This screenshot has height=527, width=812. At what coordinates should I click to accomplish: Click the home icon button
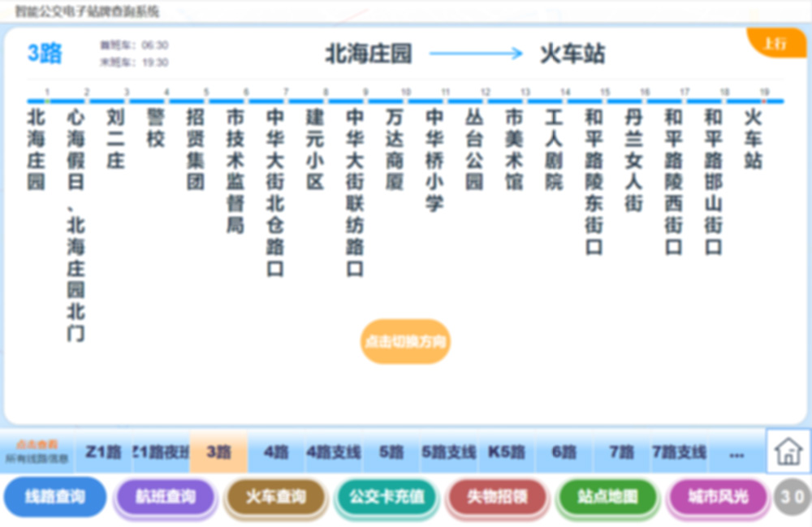pyautogui.click(x=788, y=451)
